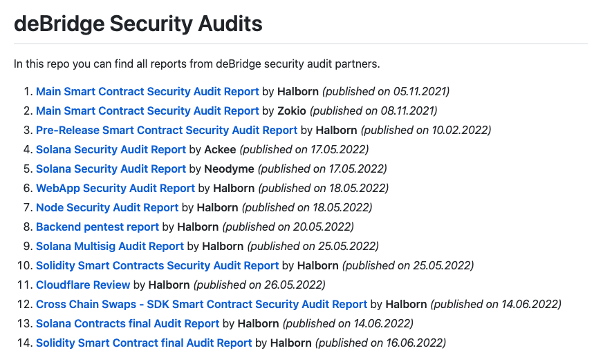Click the date text 'published on 08.11.2021'

pos(373,111)
